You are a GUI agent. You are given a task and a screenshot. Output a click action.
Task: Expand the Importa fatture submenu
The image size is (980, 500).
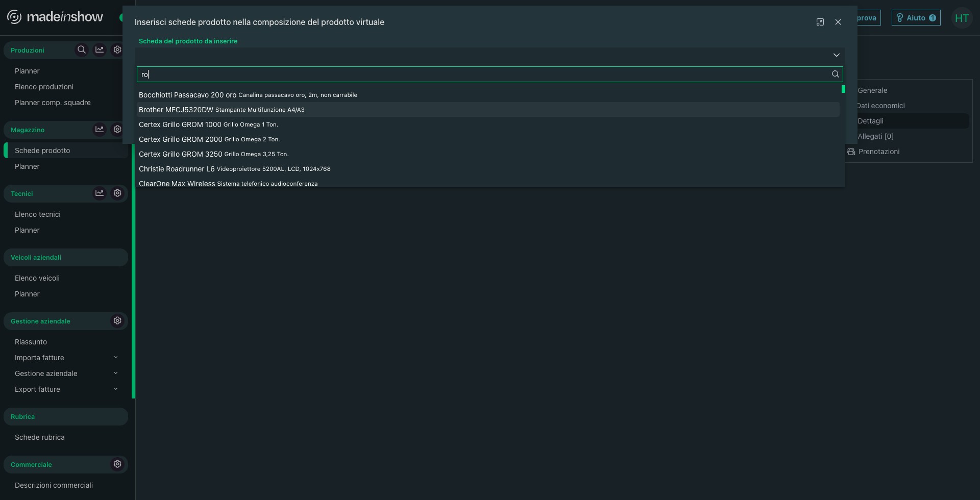(x=116, y=358)
